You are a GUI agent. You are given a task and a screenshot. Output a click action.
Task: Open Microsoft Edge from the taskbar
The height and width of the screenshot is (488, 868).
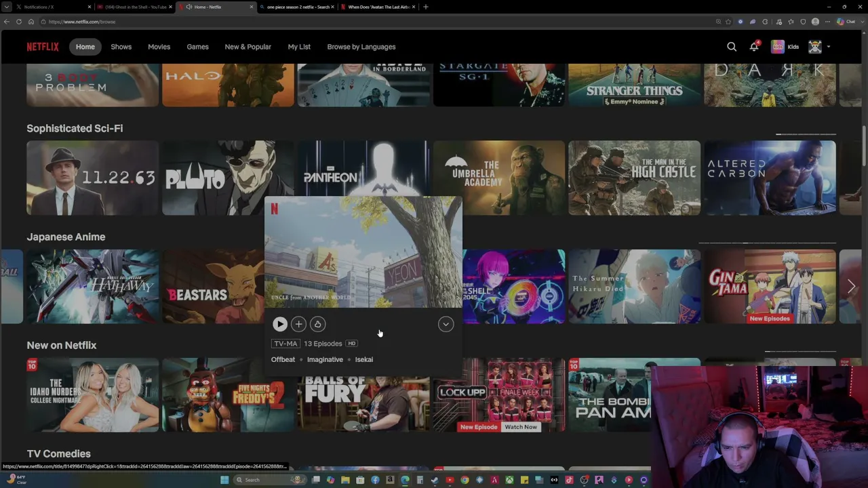click(x=405, y=480)
